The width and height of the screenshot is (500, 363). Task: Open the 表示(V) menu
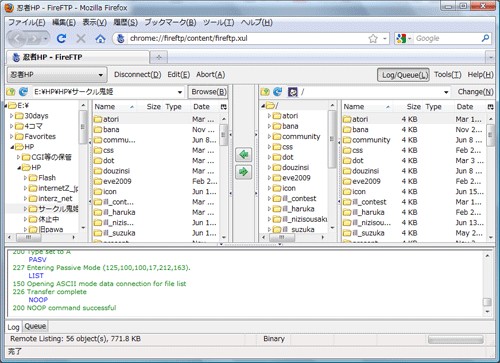click(x=95, y=22)
